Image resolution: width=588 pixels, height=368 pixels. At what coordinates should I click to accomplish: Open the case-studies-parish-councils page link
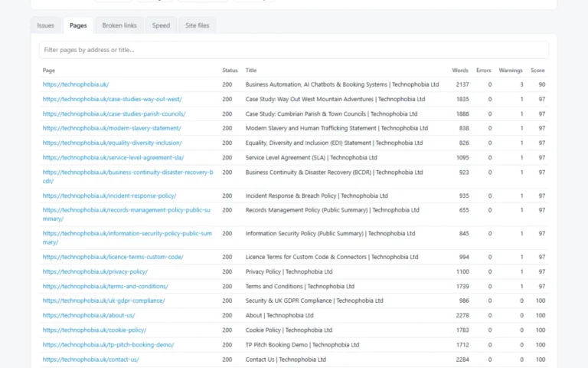click(114, 113)
